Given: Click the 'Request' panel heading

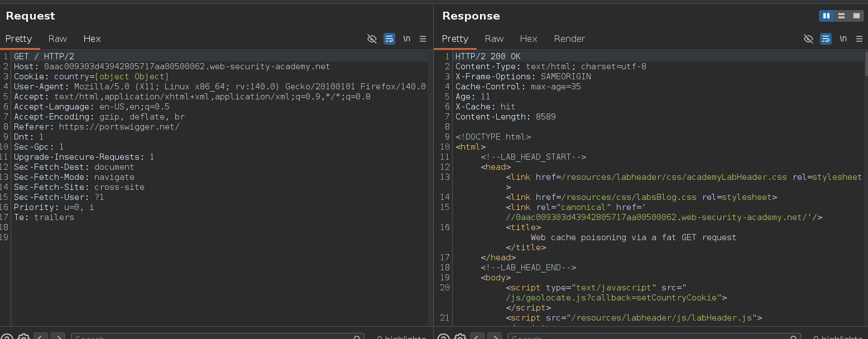Looking at the screenshot, I should 30,16.
